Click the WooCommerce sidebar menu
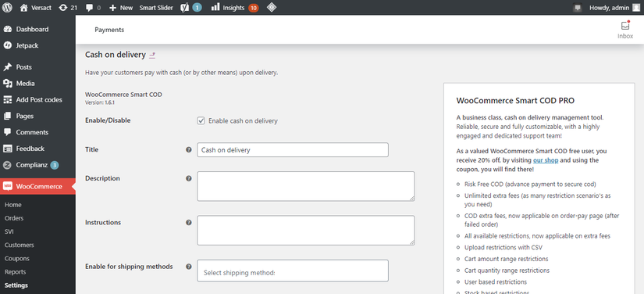Viewport: 644px width, 294px height. 37,186
